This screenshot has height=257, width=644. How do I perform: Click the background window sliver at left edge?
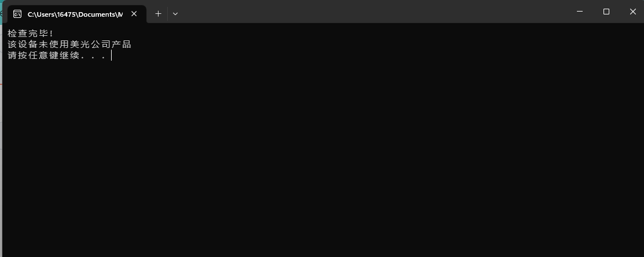[1, 139]
